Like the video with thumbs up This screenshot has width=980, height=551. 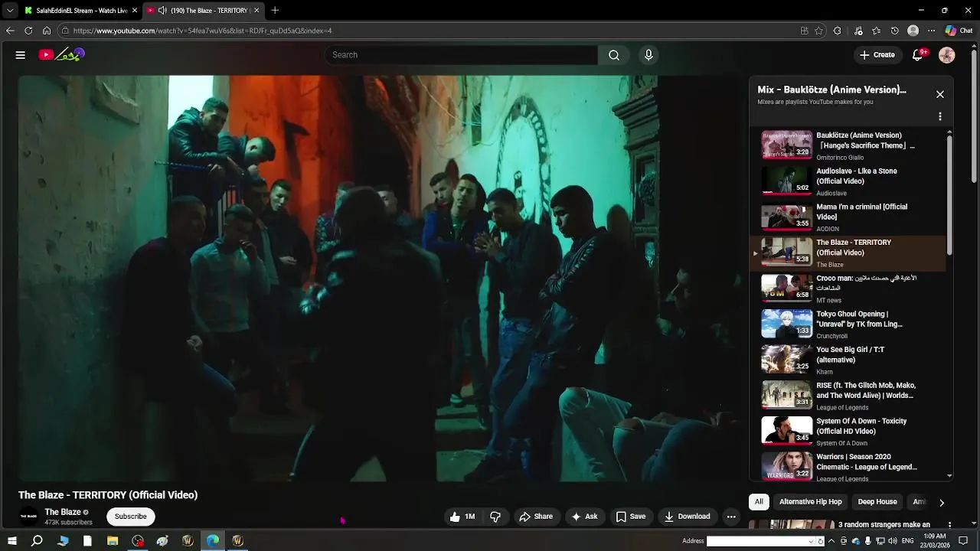click(x=463, y=517)
